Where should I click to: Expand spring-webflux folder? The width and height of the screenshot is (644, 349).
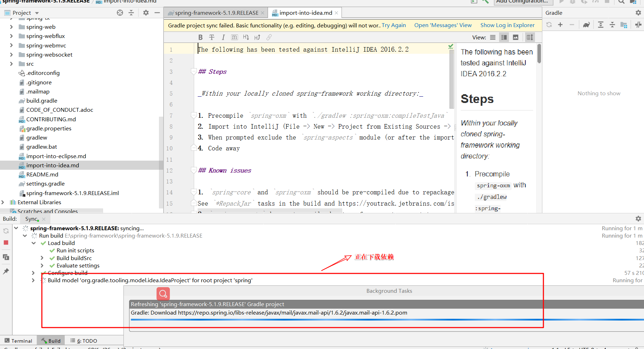(x=11, y=36)
